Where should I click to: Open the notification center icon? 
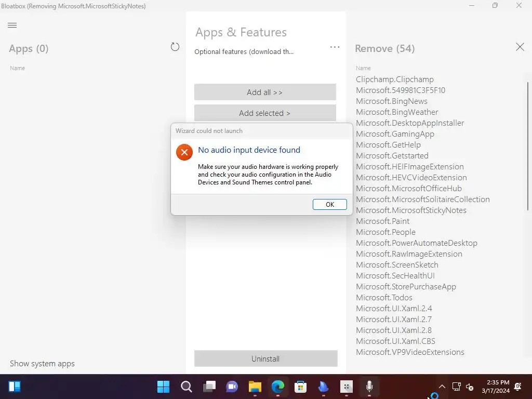[x=518, y=387]
